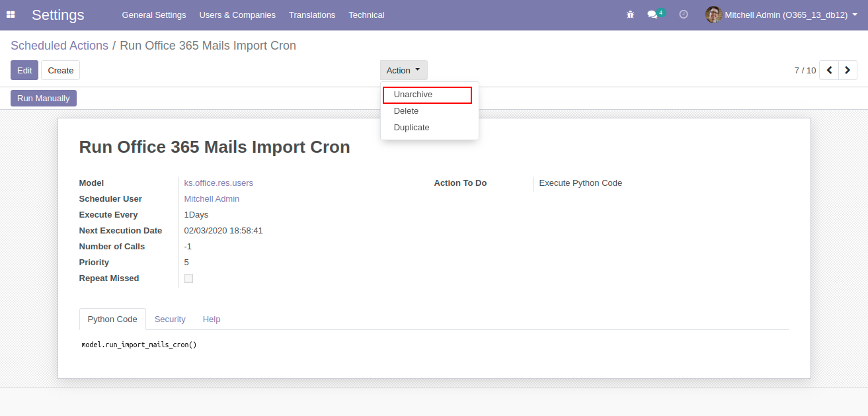Screen dimensions: 868x416
Task: Open General Settings menu
Action: point(154,15)
